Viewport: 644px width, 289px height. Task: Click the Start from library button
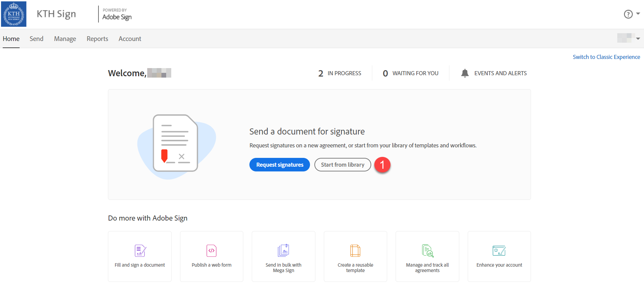tap(343, 165)
